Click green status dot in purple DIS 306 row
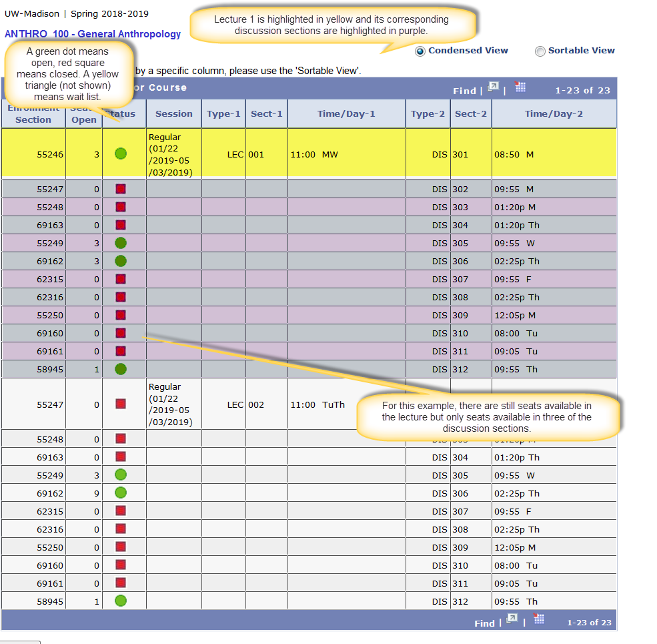The width and height of the screenshot is (657, 644). tap(121, 261)
